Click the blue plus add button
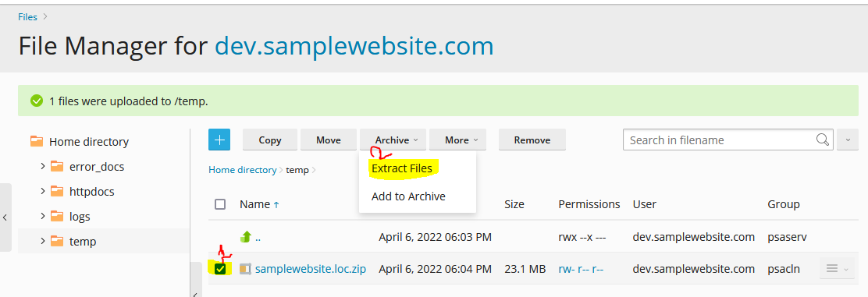This screenshot has width=868, height=297. pos(219,140)
